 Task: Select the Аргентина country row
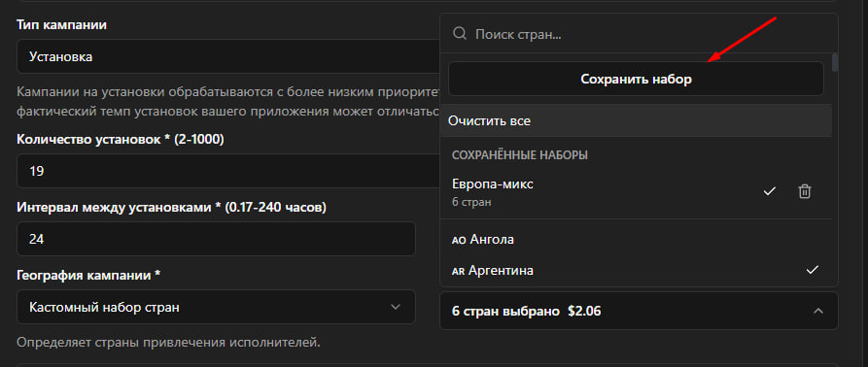(636, 270)
